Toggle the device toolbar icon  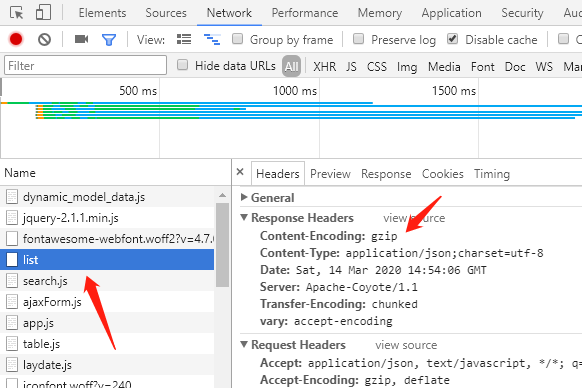click(43, 12)
